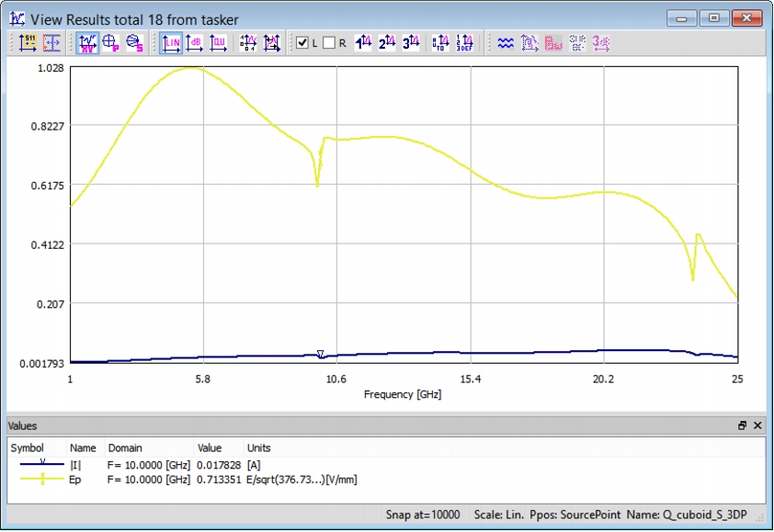Uncheck the L axis checkbox
774x532 pixels.
pyautogui.click(x=302, y=43)
